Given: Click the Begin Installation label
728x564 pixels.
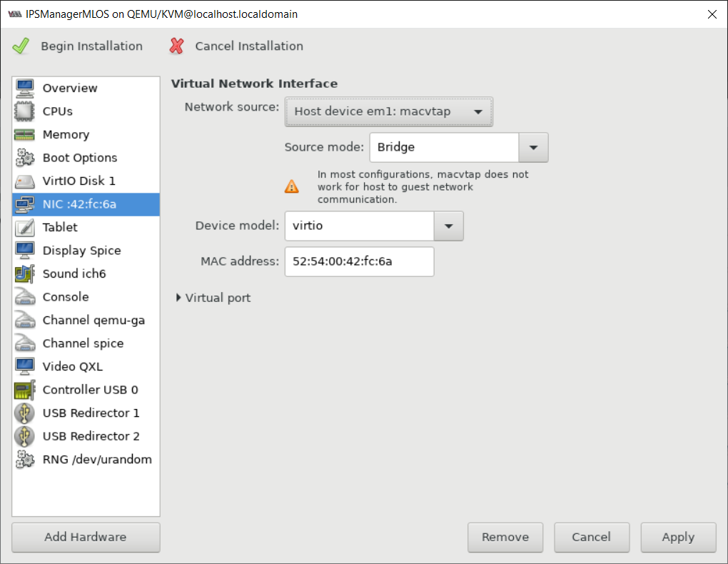Looking at the screenshot, I should point(91,46).
